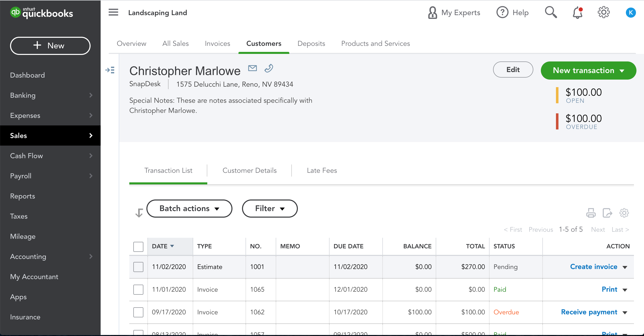Open notifications bell
Image resolution: width=644 pixels, height=336 pixels.
point(578,12)
